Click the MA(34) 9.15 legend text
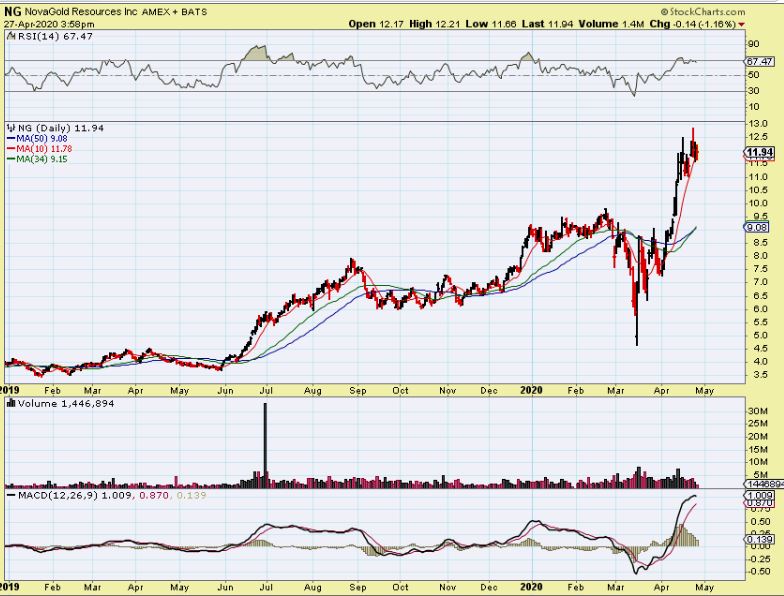This screenshot has width=784, height=596. 42,159
